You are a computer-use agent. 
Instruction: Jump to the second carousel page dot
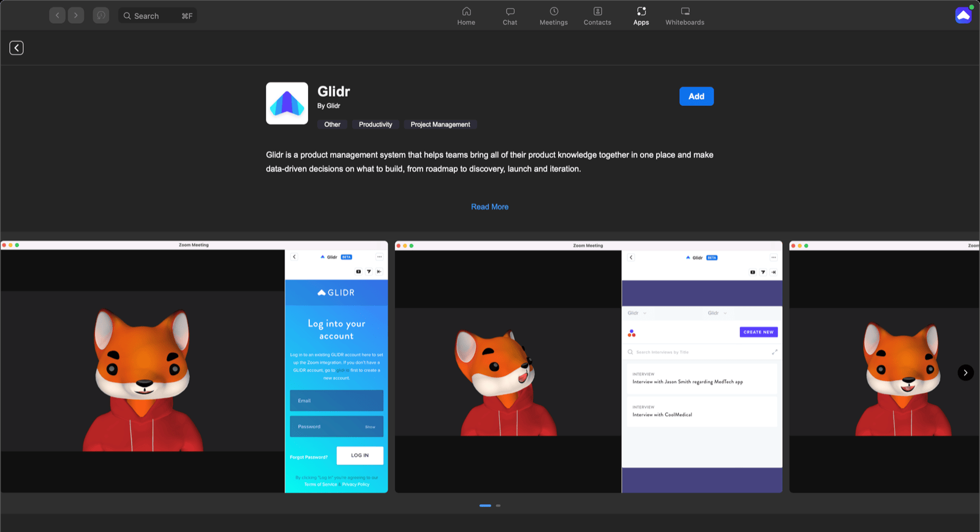(x=498, y=506)
